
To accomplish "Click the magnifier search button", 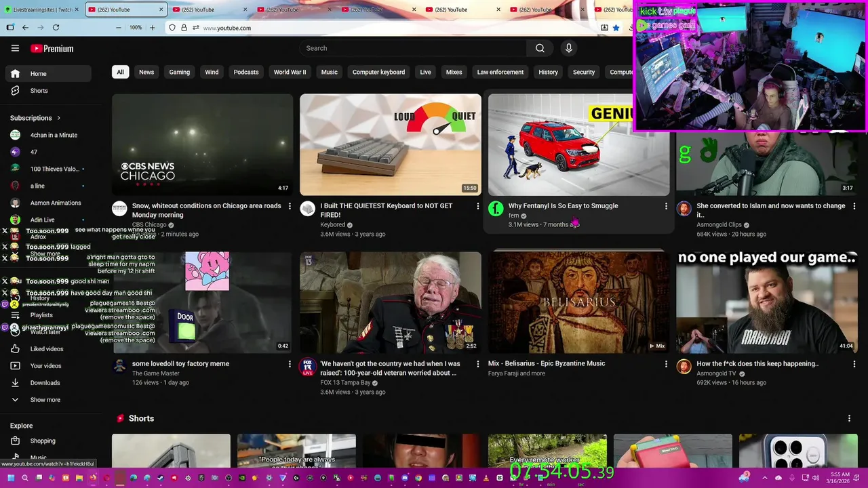I will point(540,48).
